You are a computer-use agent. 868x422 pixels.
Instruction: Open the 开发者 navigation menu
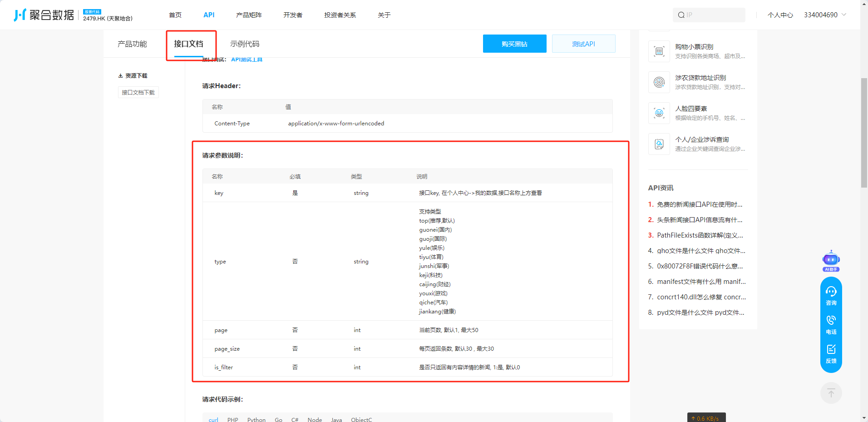tap(293, 15)
